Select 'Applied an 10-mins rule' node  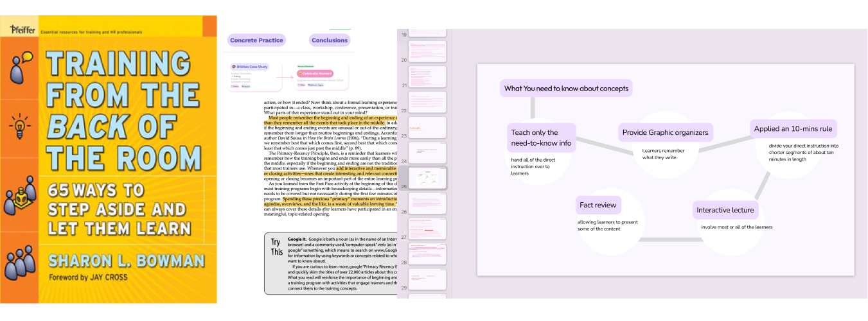(794, 129)
